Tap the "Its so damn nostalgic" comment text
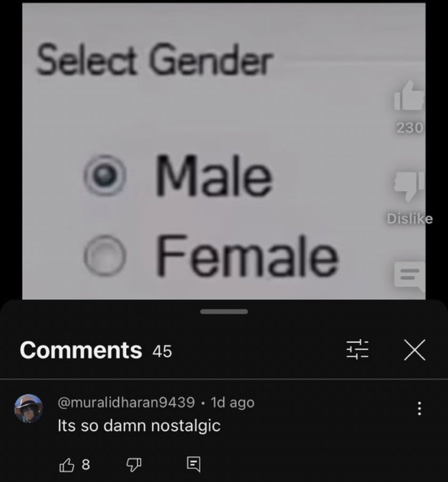 click(x=139, y=426)
